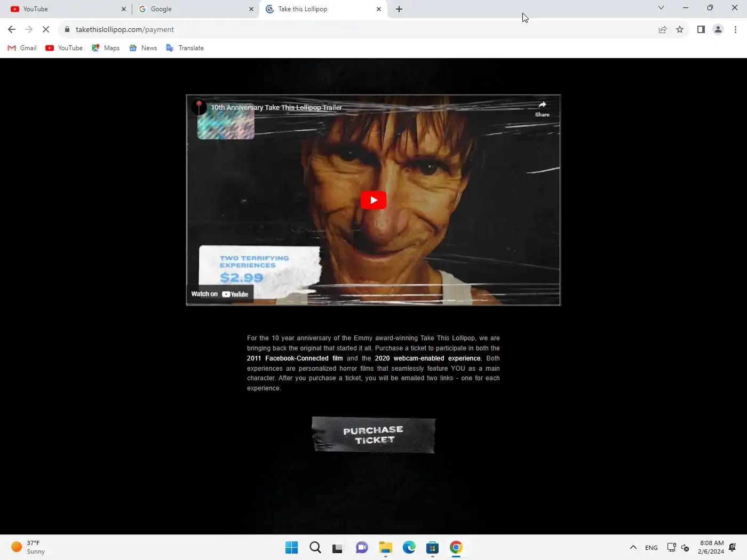Click the Purchase Ticket button

click(373, 435)
